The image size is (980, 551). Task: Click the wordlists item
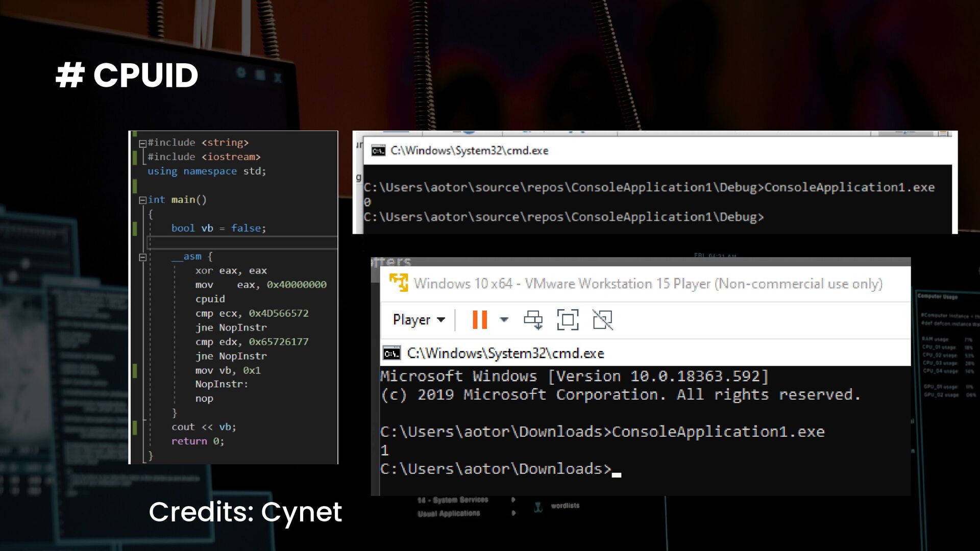coord(565,506)
